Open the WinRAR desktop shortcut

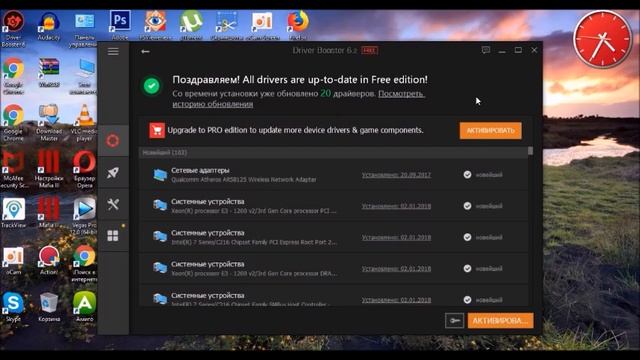[49, 73]
